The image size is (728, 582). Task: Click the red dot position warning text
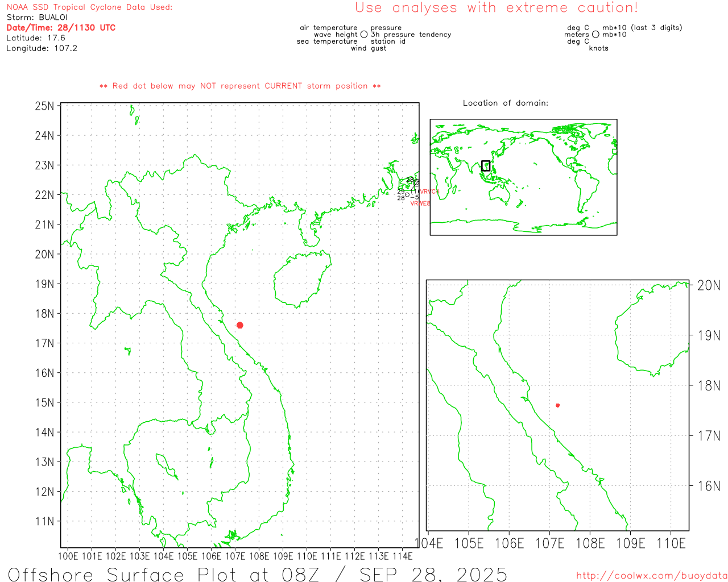tap(240, 86)
